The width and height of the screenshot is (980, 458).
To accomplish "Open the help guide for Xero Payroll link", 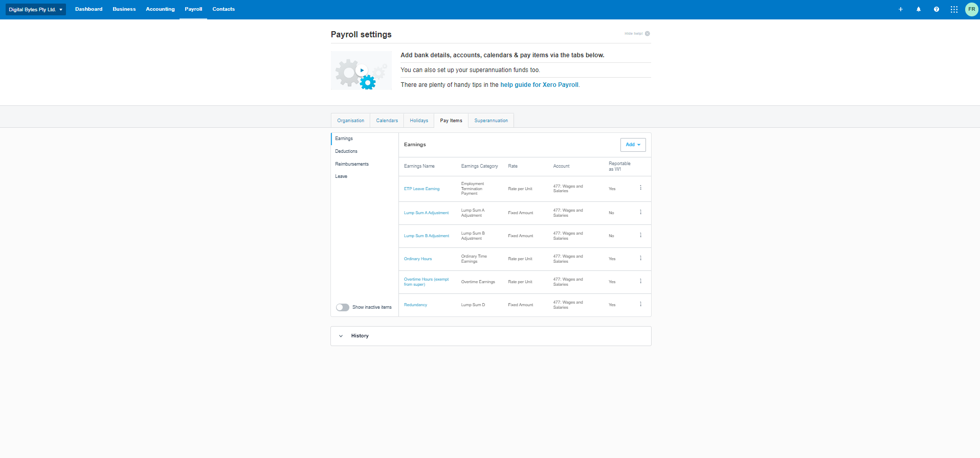I will [539, 85].
